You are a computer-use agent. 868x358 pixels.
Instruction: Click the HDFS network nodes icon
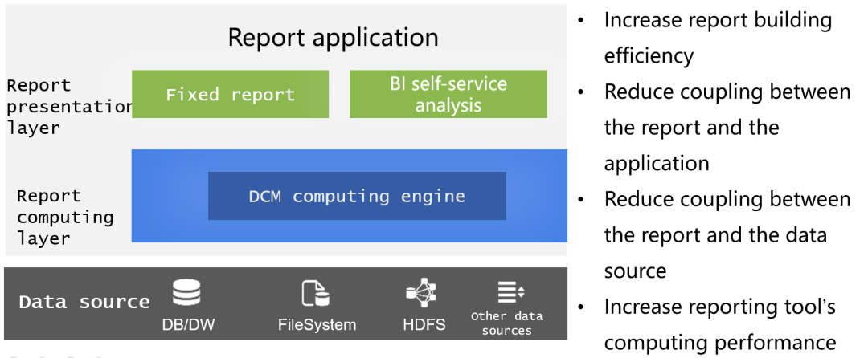[421, 294]
